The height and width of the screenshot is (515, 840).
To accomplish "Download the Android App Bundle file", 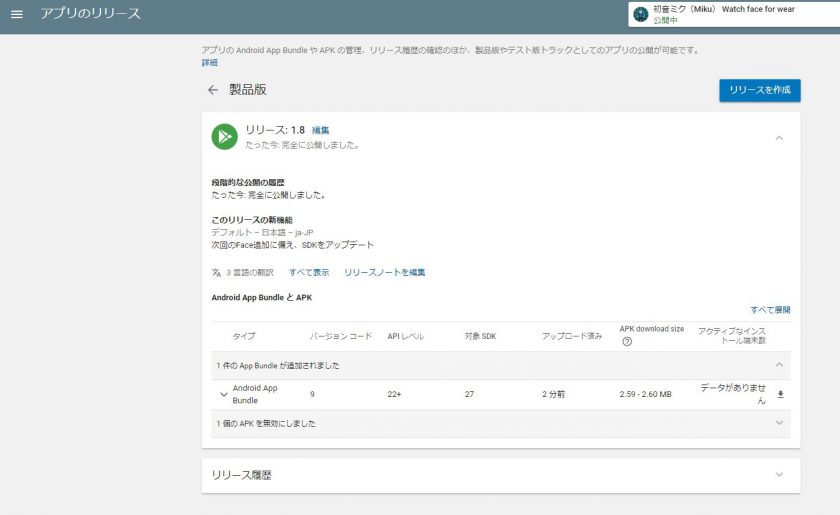I will pos(781,394).
